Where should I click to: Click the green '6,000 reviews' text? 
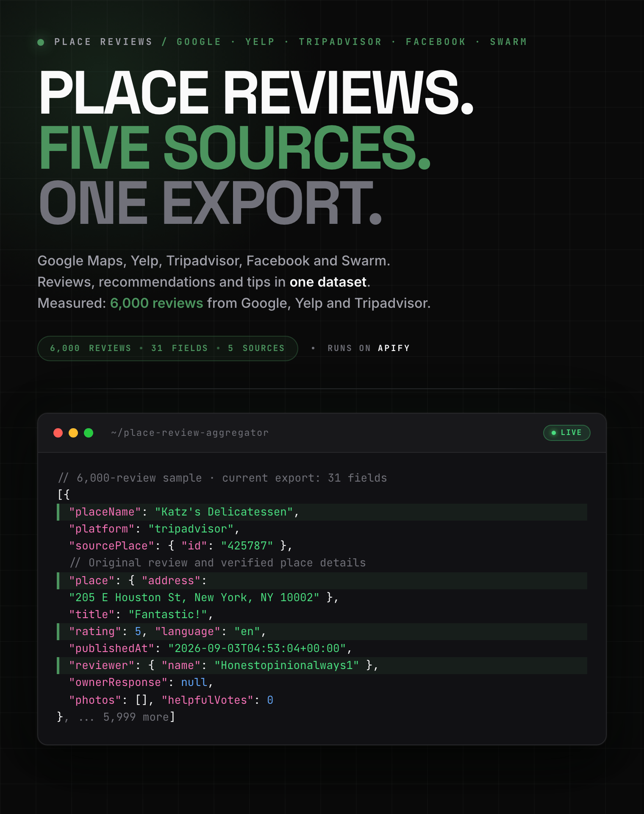(x=156, y=303)
